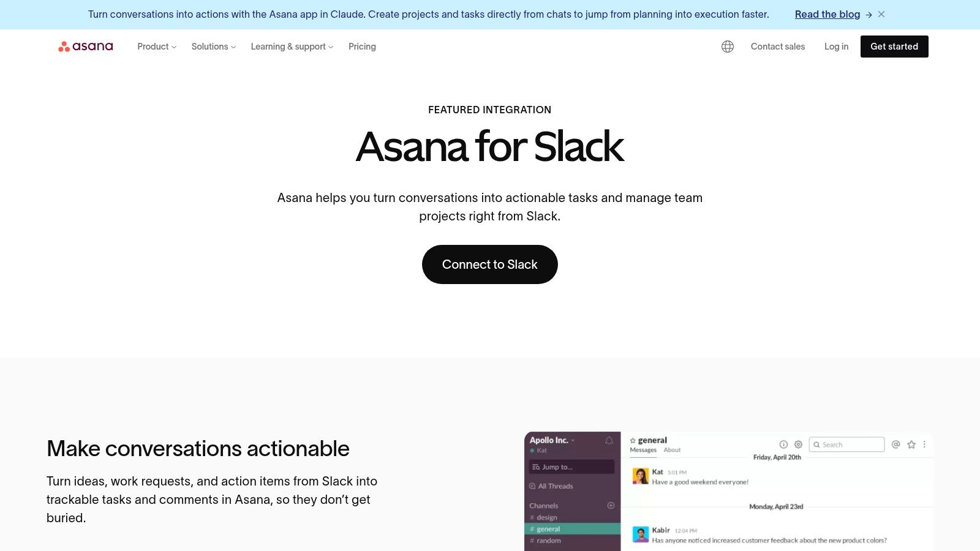
Task: Click the info icon in Slack header
Action: 783,444
